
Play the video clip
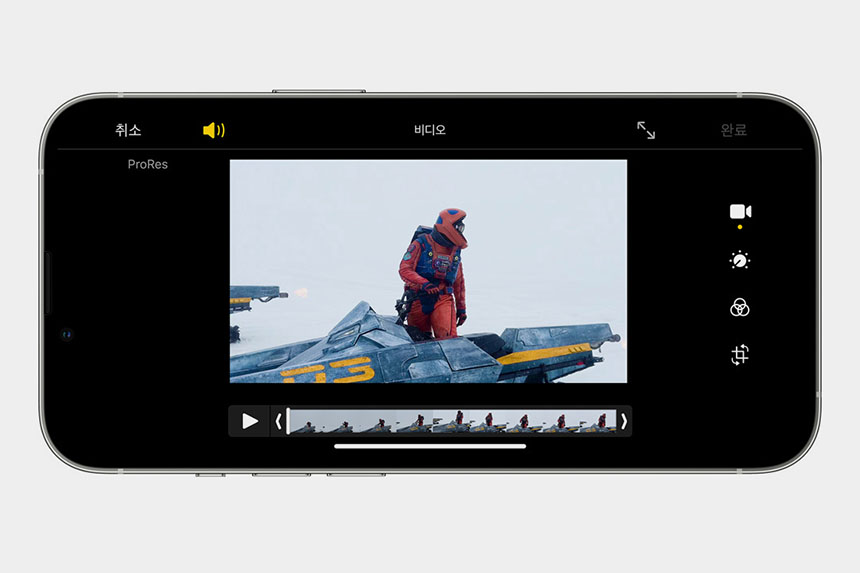click(x=250, y=421)
